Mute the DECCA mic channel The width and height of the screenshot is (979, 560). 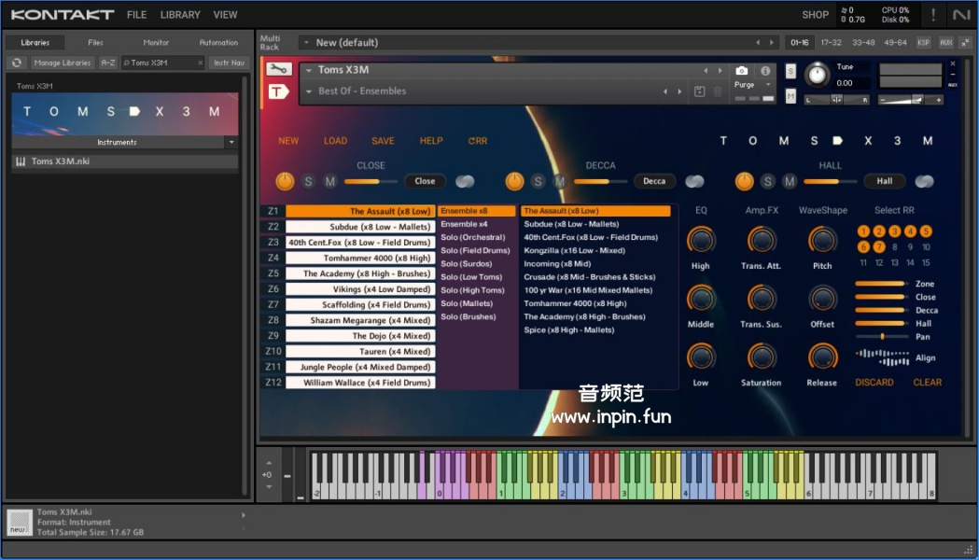(559, 181)
